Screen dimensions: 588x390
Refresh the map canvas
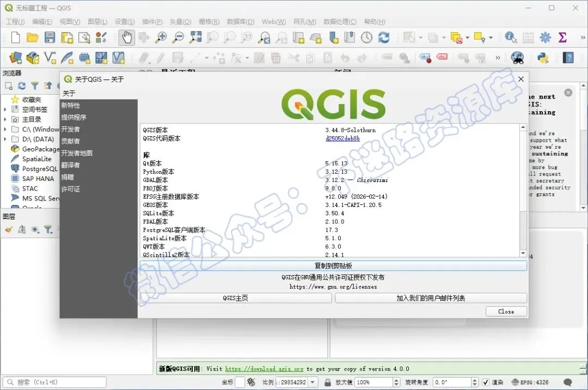[x=384, y=38]
